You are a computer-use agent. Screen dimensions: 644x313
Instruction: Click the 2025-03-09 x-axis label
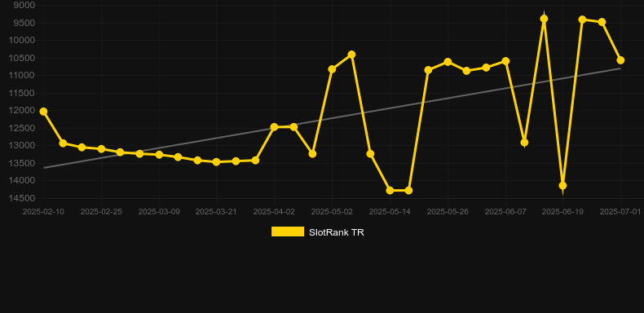(159, 212)
